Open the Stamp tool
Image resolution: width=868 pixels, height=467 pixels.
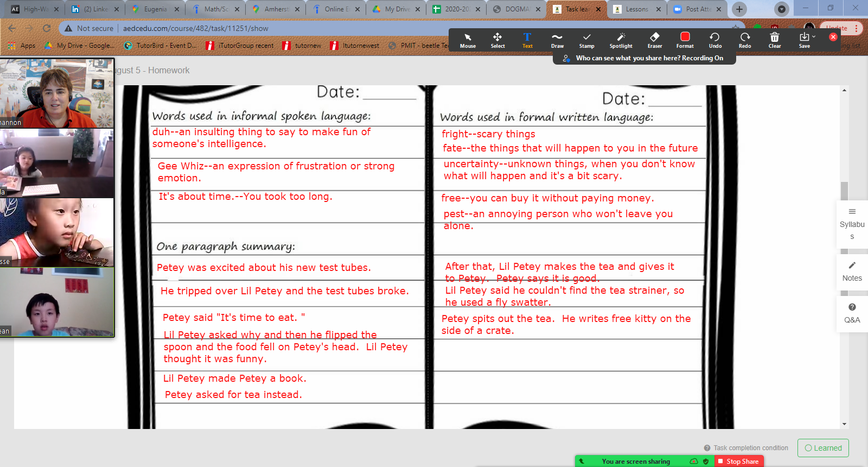coord(586,40)
